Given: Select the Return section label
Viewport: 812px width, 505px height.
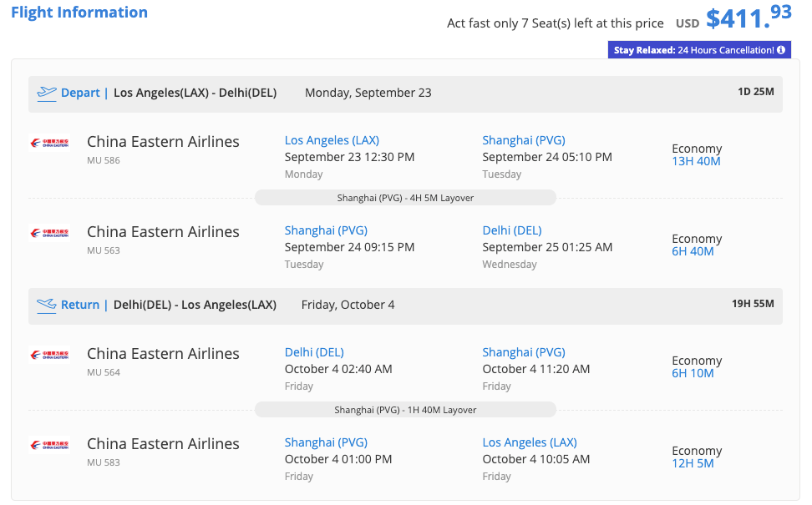Looking at the screenshot, I should click(x=80, y=305).
